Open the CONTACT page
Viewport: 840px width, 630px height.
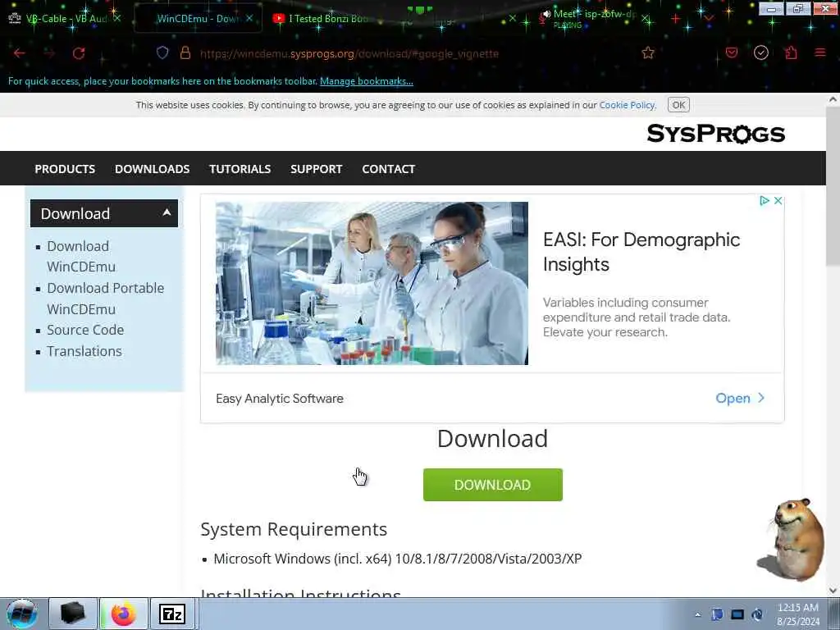[x=388, y=169]
